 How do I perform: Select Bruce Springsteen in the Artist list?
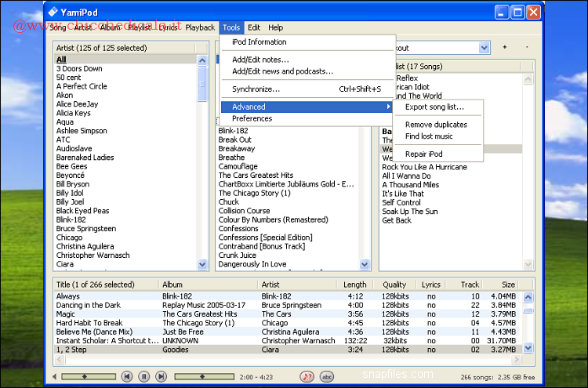tap(86, 229)
